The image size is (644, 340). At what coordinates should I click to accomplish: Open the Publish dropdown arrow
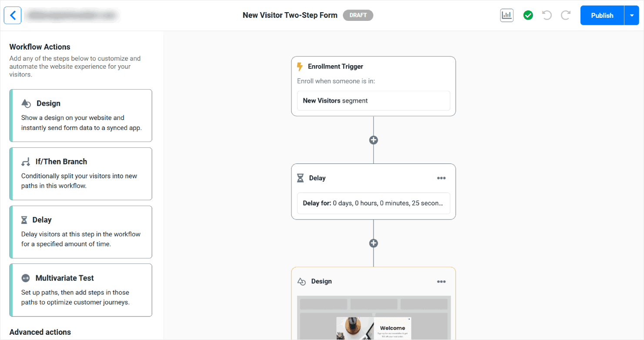click(x=632, y=15)
